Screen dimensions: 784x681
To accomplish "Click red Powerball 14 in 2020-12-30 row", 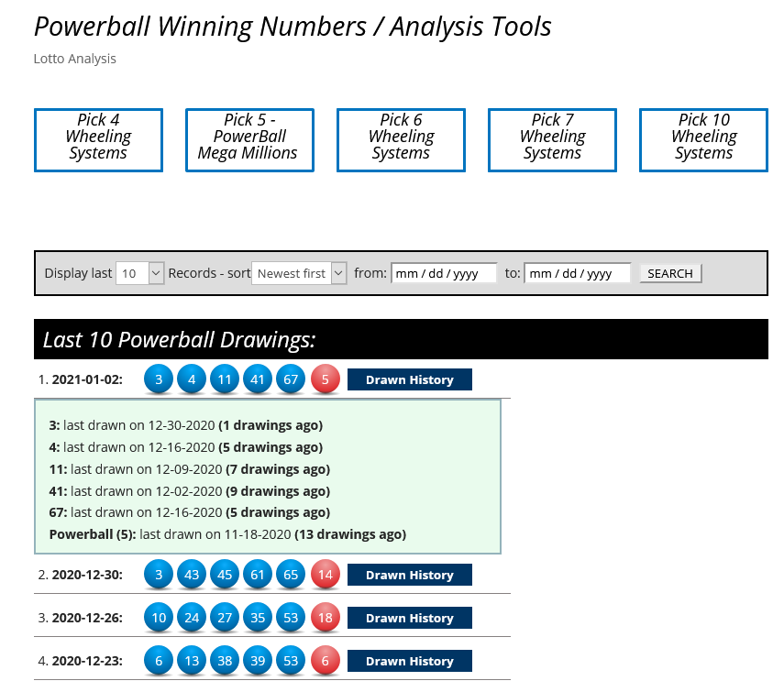I will [x=326, y=575].
